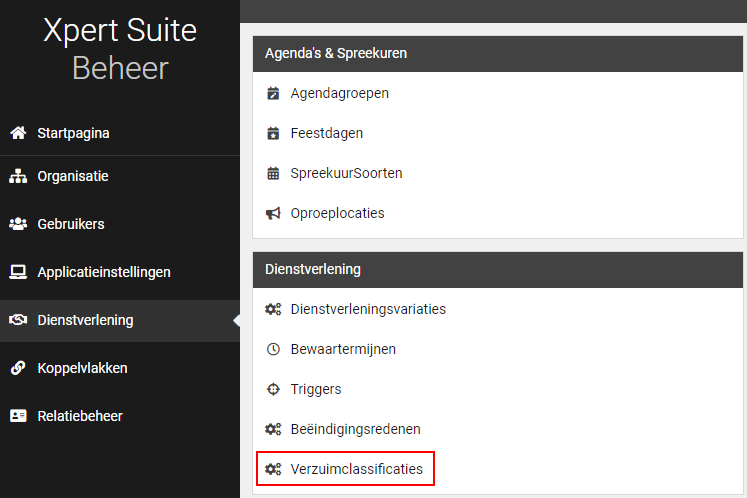Click the Xpert Suite Beheer logo
Screen dimensions: 747x498
point(120,48)
